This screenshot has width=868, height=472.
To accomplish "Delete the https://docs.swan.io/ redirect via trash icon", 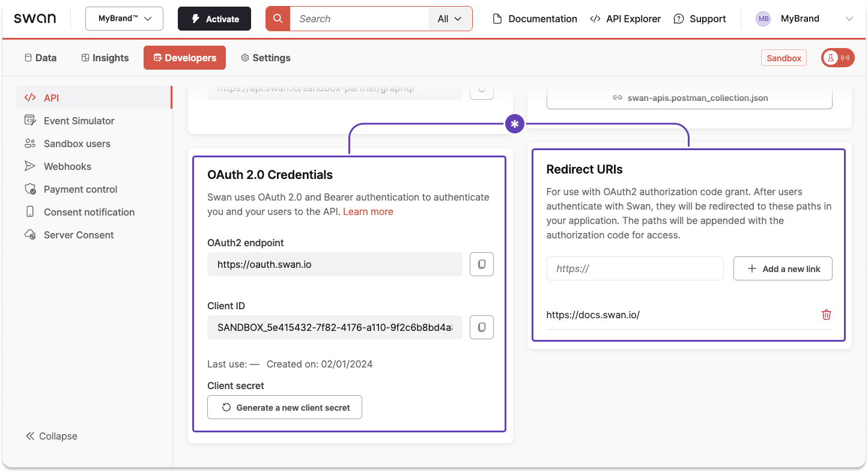I will click(x=826, y=314).
